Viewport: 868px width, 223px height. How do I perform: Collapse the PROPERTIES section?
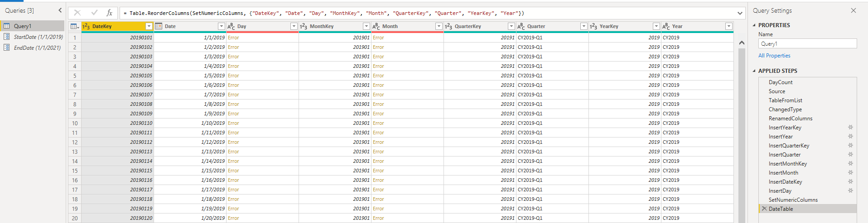(x=754, y=25)
